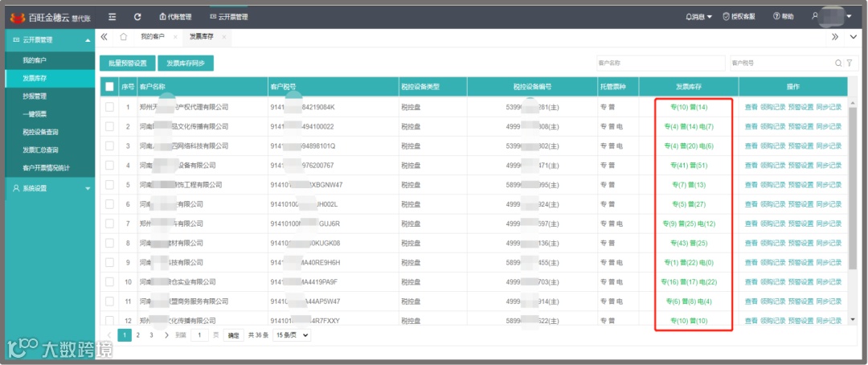Click 预警设置 link in row 3
868x365 pixels.
tap(800, 146)
